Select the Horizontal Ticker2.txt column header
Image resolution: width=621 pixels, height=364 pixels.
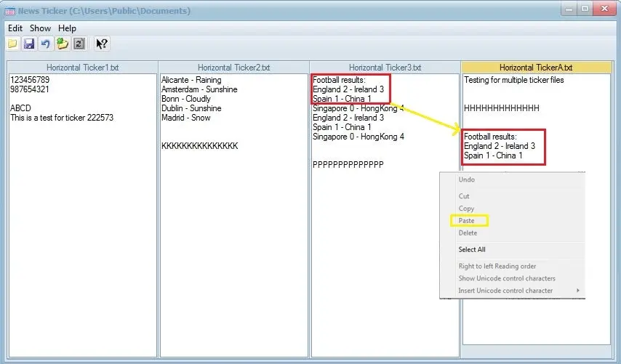[233, 68]
